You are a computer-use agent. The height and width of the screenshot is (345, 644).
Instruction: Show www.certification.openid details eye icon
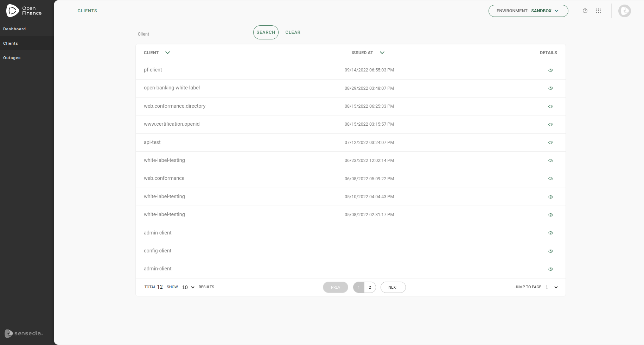pyautogui.click(x=550, y=125)
